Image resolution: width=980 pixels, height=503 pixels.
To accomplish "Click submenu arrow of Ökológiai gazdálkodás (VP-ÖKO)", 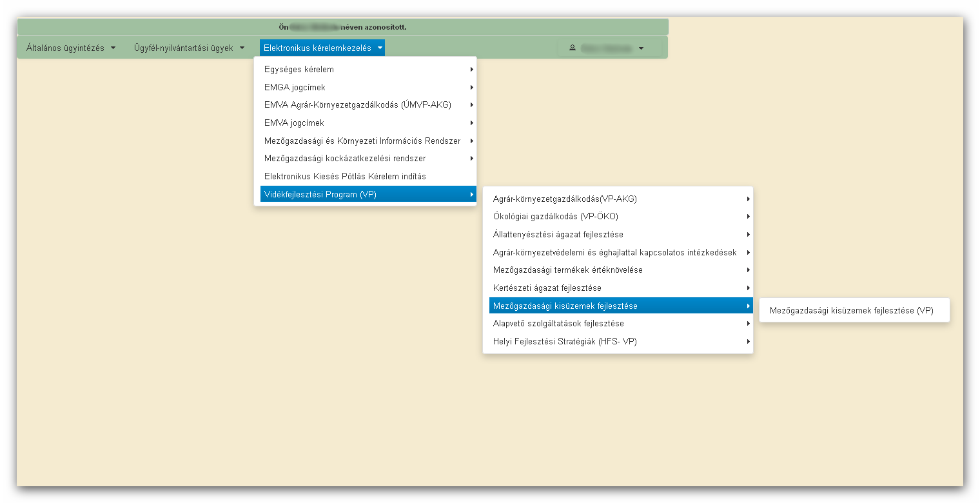I will [x=748, y=216].
